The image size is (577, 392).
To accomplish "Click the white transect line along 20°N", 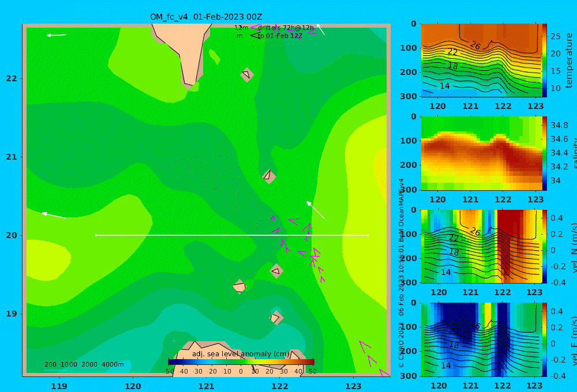I will coord(232,235).
